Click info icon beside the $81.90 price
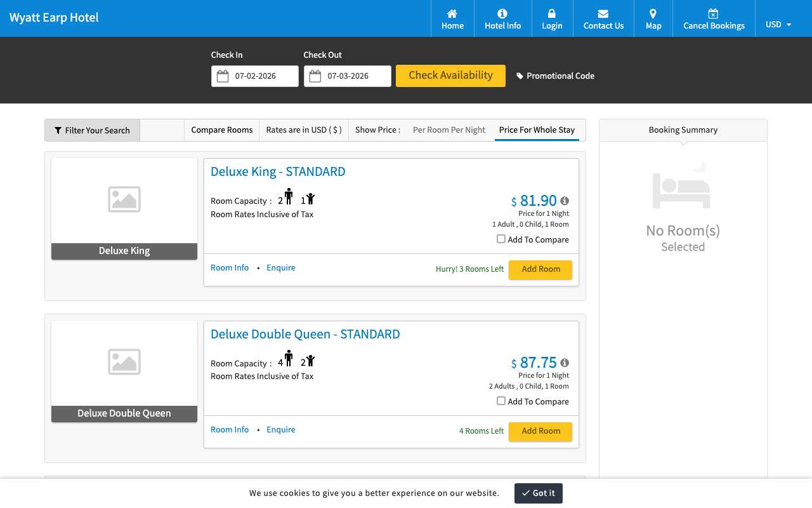 pos(565,201)
